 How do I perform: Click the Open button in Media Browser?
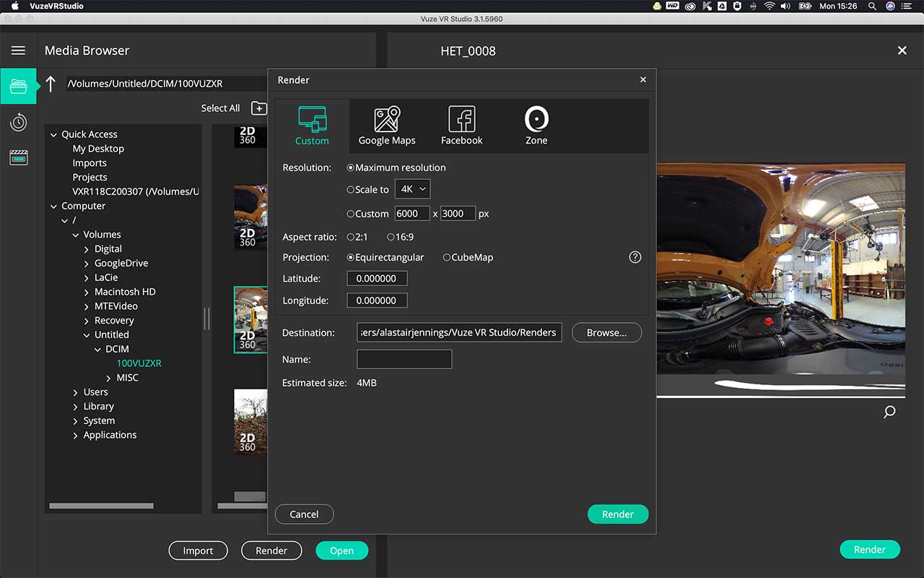click(341, 551)
